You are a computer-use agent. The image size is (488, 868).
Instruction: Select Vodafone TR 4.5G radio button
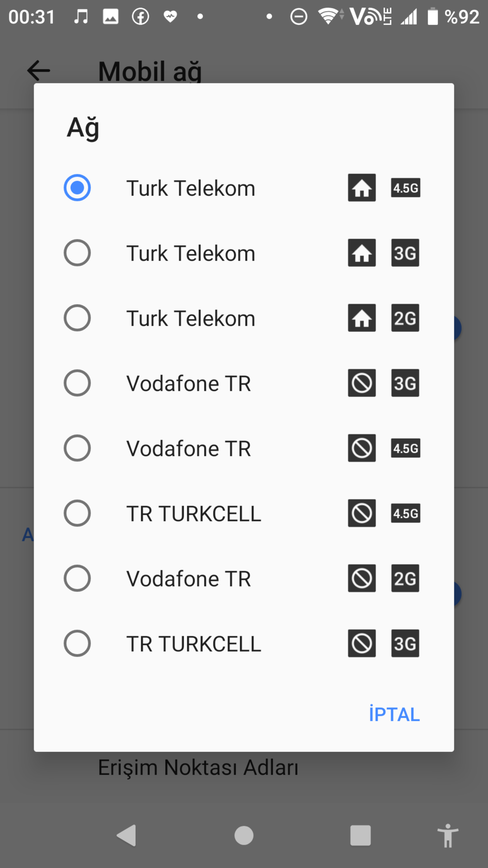tap(77, 448)
